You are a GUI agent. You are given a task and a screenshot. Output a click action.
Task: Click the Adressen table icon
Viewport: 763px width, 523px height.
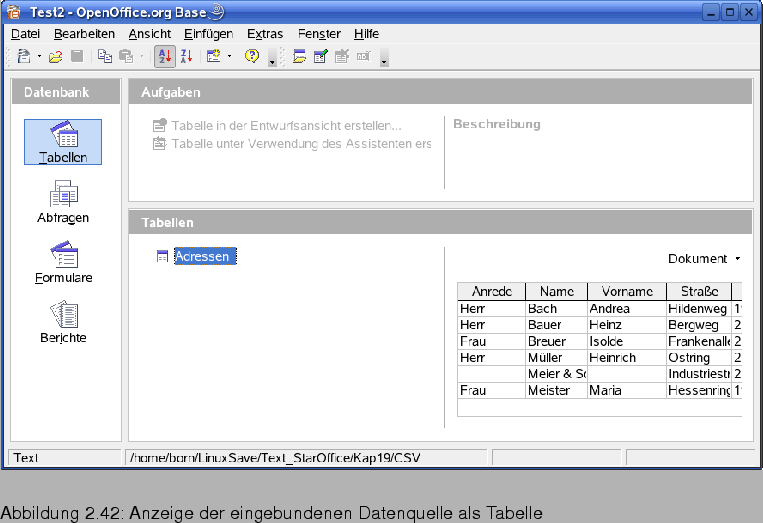tap(162, 256)
